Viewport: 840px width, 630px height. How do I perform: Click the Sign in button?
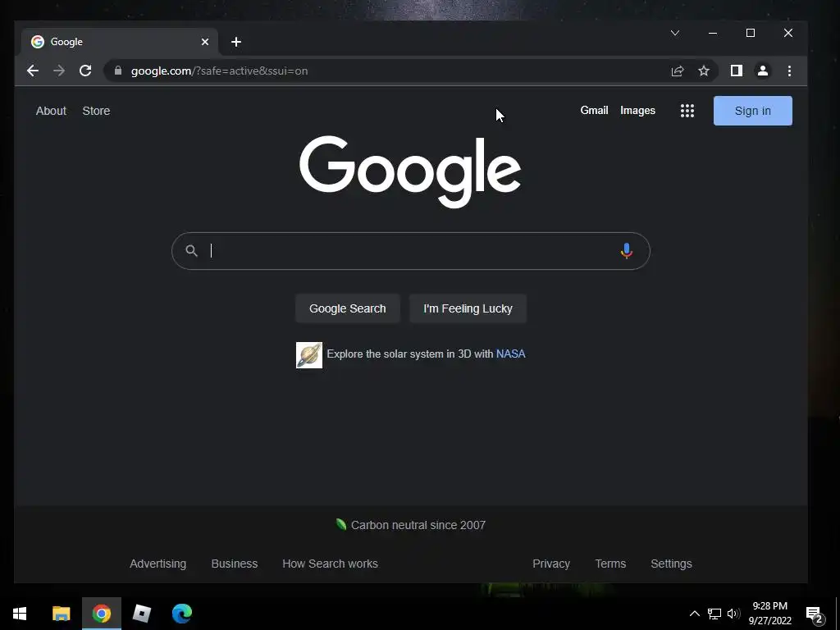[x=753, y=111]
